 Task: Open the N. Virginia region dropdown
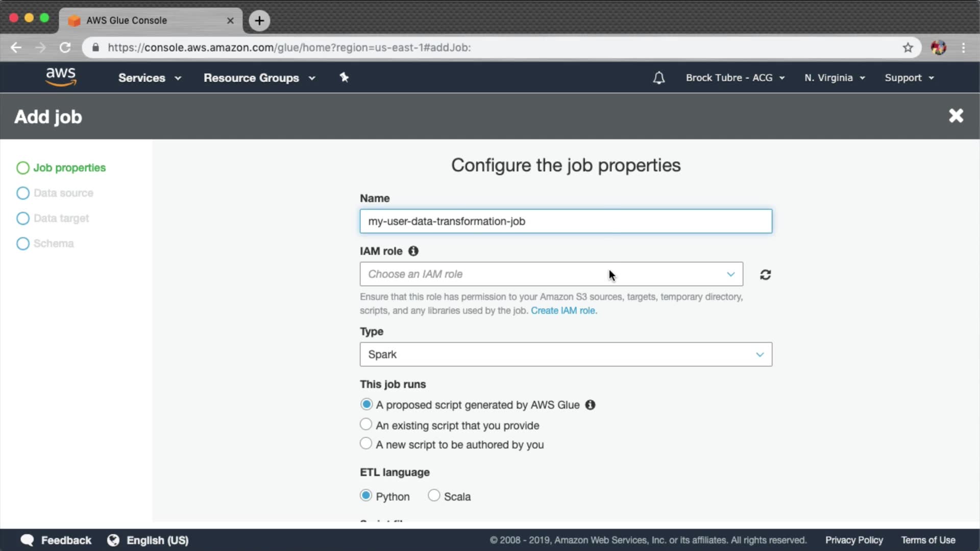834,78
